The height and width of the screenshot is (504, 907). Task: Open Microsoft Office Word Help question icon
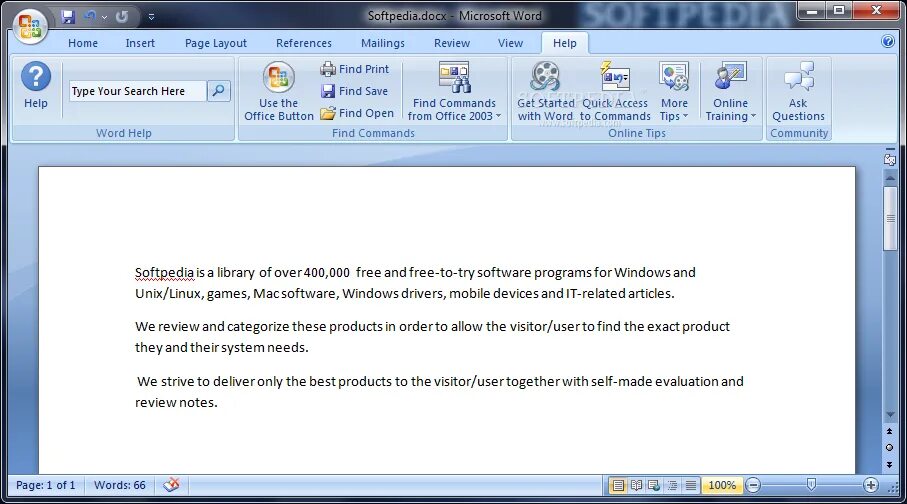click(888, 41)
